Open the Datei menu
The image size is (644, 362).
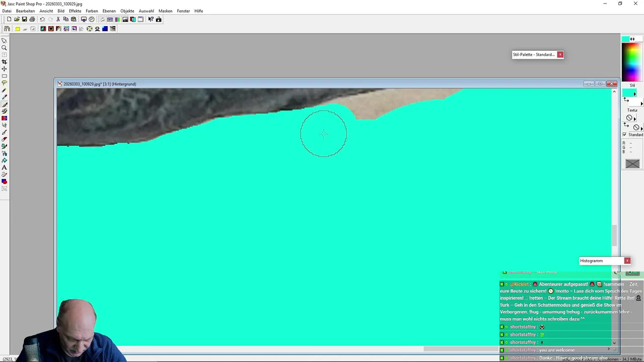[x=7, y=11]
